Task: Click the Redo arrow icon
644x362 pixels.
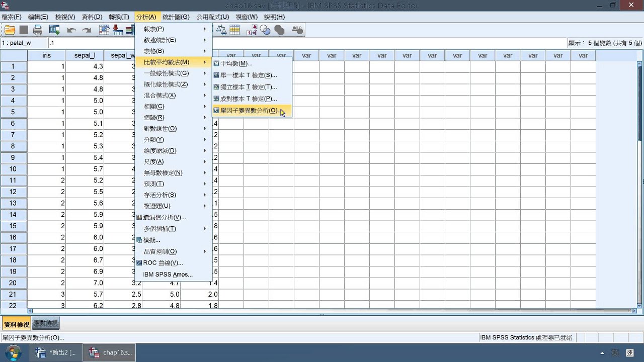Action: click(87, 30)
